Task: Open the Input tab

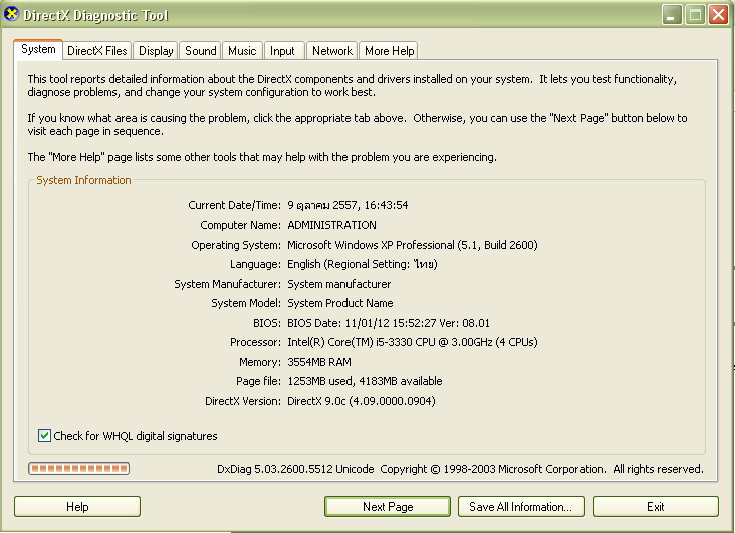Action: click(282, 51)
